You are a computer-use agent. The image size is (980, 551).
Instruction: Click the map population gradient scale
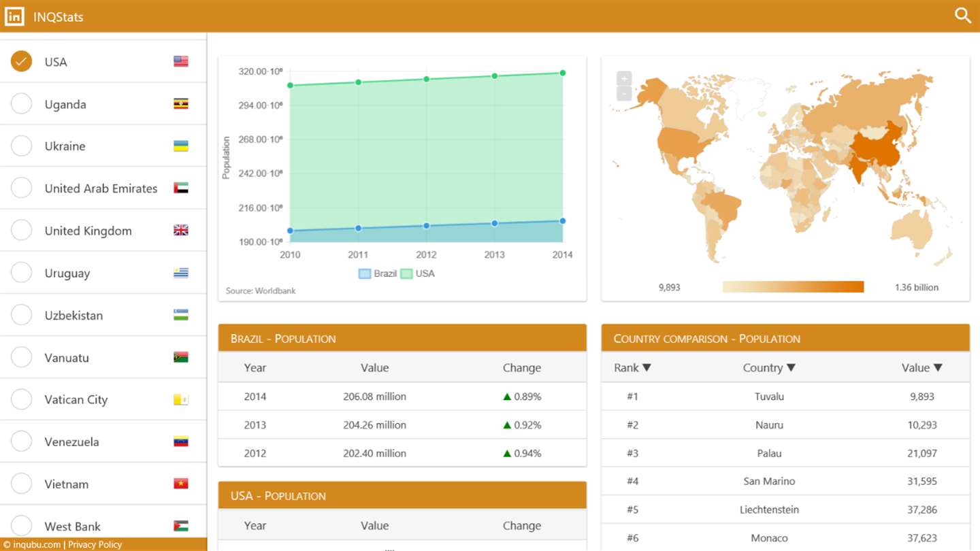click(x=793, y=287)
